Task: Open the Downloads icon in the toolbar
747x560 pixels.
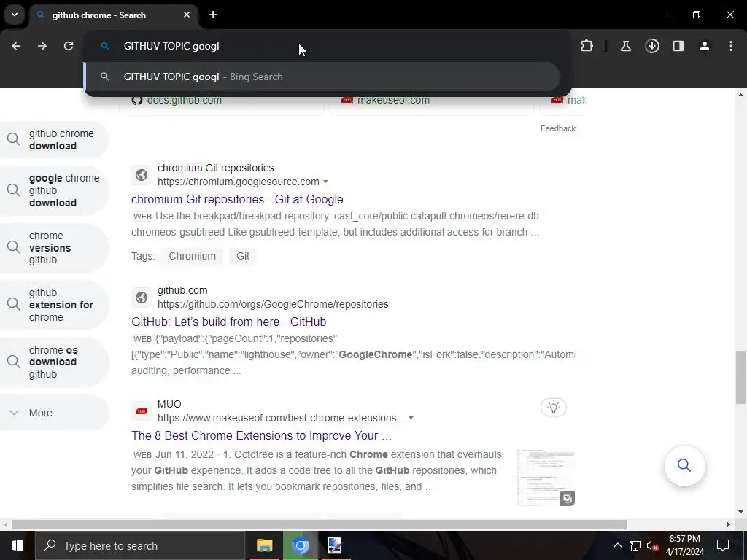Action: point(652,46)
